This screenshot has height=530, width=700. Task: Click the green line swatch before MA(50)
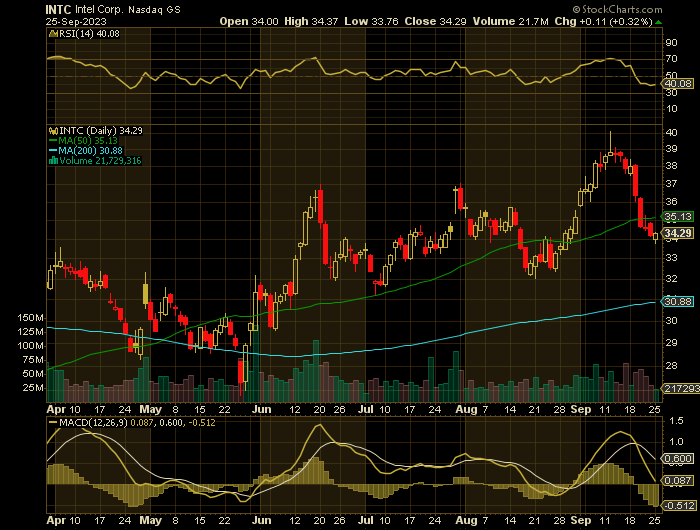click(x=53, y=141)
